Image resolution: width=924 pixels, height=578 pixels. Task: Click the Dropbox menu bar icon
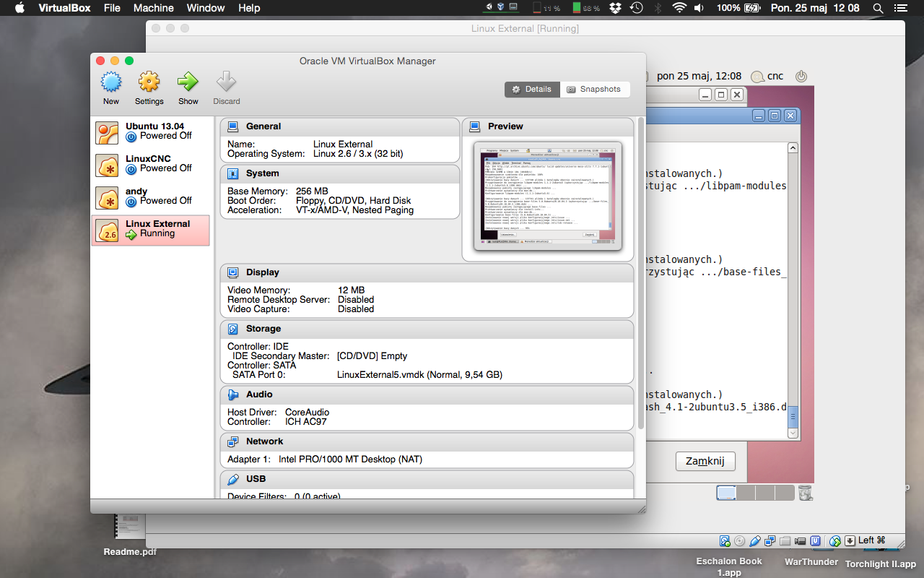pos(614,8)
